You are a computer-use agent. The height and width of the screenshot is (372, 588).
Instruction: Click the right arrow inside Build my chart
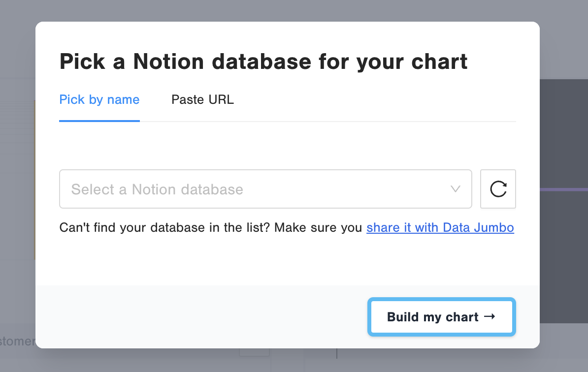[x=489, y=317]
